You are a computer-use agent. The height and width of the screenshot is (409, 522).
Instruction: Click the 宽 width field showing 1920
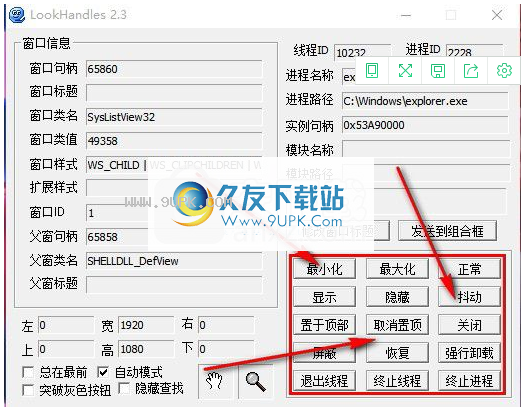[x=146, y=325]
